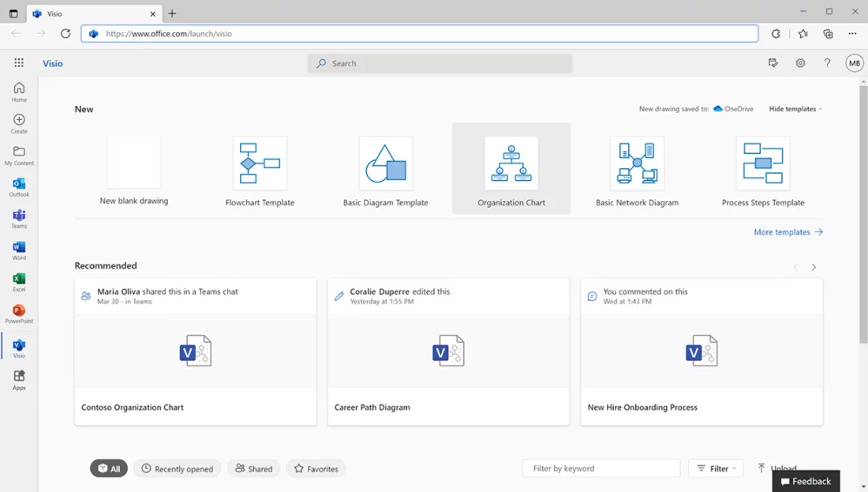Open browser favorites star icon
This screenshot has height=492, width=868.
(x=803, y=34)
